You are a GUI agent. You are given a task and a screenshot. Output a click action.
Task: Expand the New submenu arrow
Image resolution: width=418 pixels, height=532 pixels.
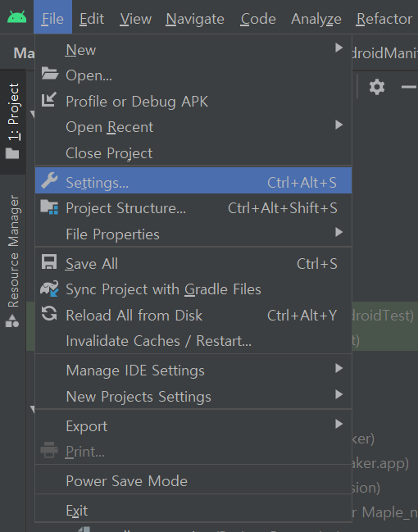(x=338, y=48)
